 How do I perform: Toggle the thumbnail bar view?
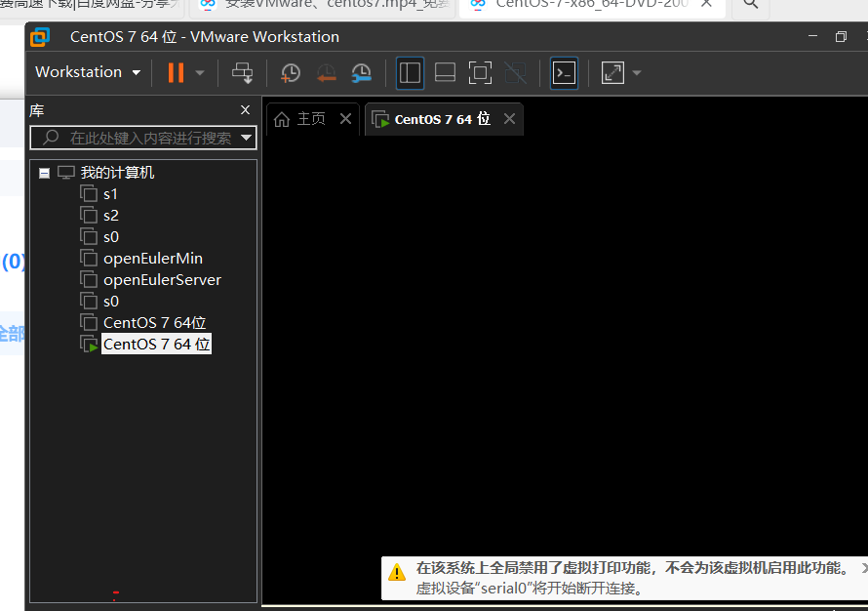(445, 72)
